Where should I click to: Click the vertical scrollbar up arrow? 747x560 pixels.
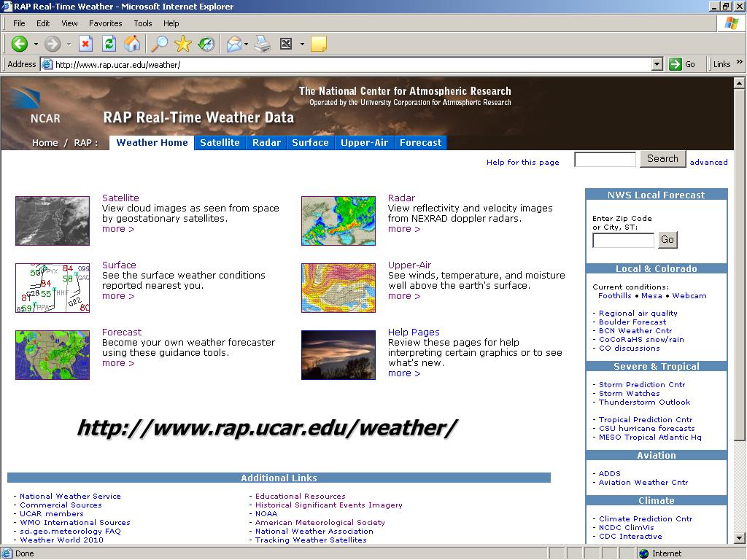click(740, 83)
